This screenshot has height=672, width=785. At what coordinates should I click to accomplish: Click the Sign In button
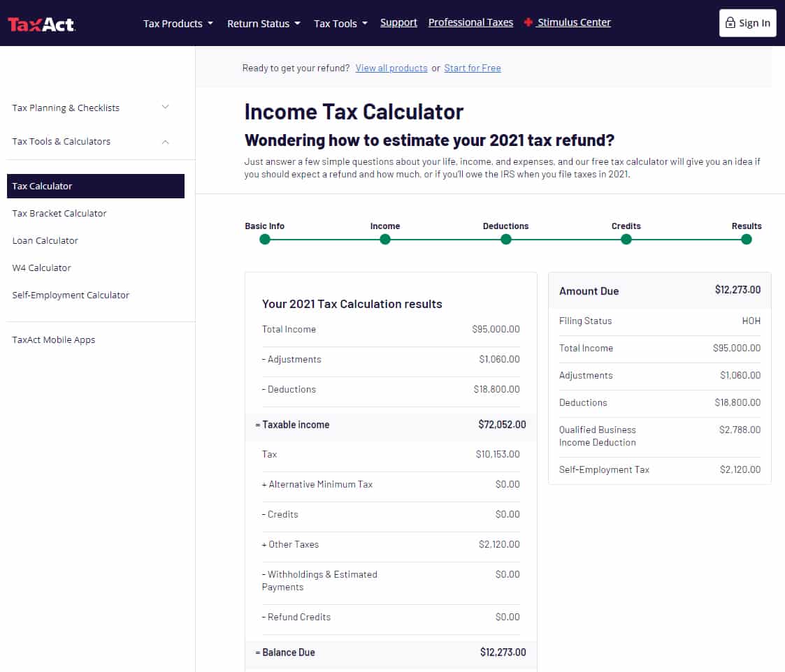pos(747,22)
